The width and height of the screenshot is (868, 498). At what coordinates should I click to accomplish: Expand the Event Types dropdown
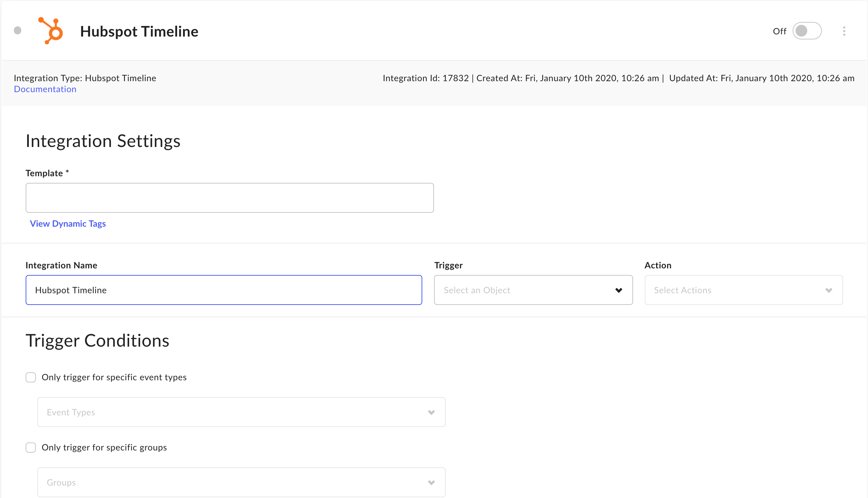click(241, 412)
